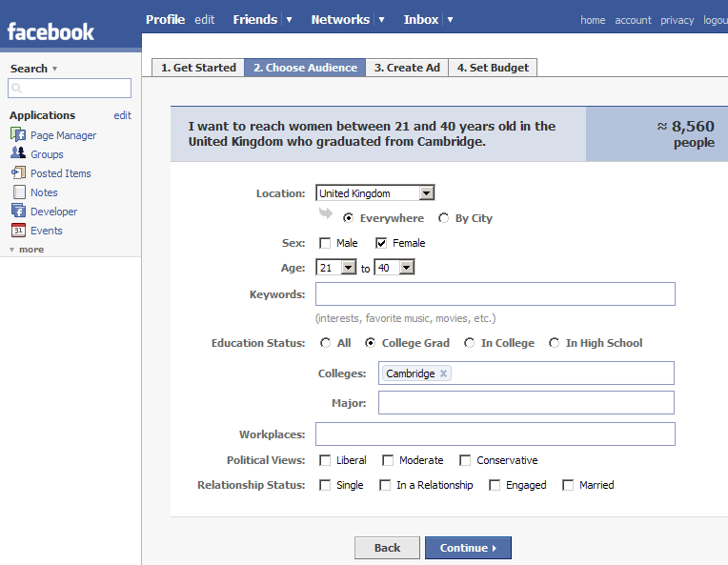The width and height of the screenshot is (728, 565).
Task: Check the Male sex checkbox
Action: coord(325,243)
